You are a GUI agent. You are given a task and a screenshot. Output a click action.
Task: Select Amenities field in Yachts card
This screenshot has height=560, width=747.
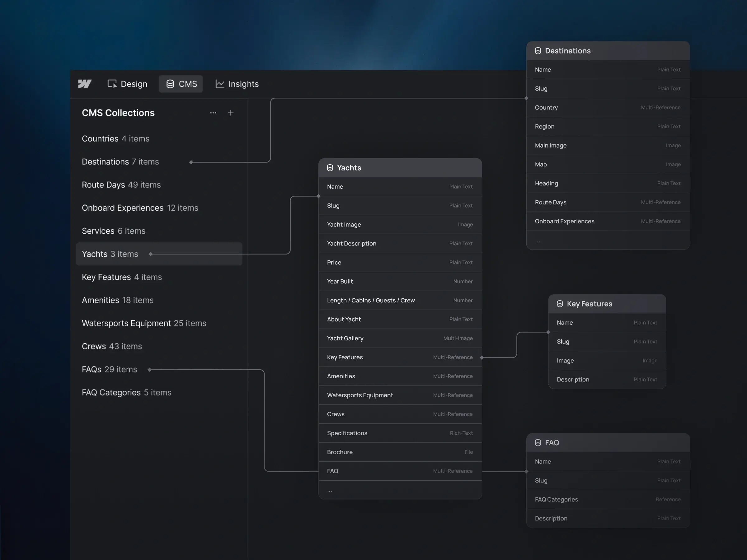[400, 376]
